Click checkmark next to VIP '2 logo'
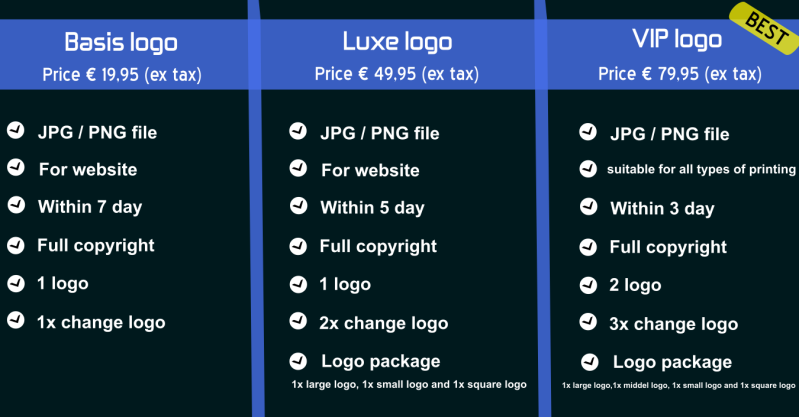Viewport: 799px width, 417px height. (x=589, y=284)
